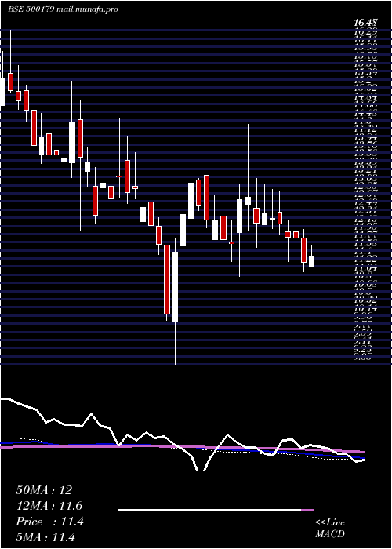Click the tall white candle at the chart low
392x549 pixels.
click(175, 287)
